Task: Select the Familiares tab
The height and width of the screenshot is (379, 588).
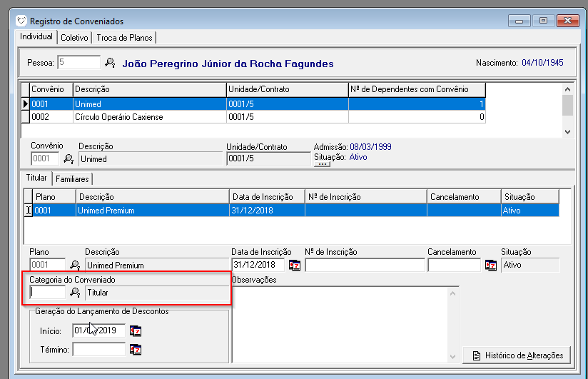Action: 71,178
